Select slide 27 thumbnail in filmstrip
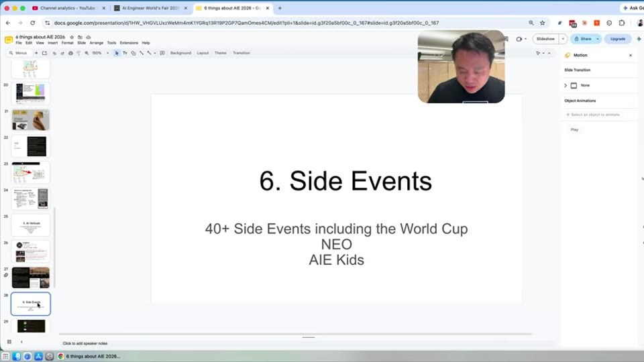644x362 pixels. (31, 278)
